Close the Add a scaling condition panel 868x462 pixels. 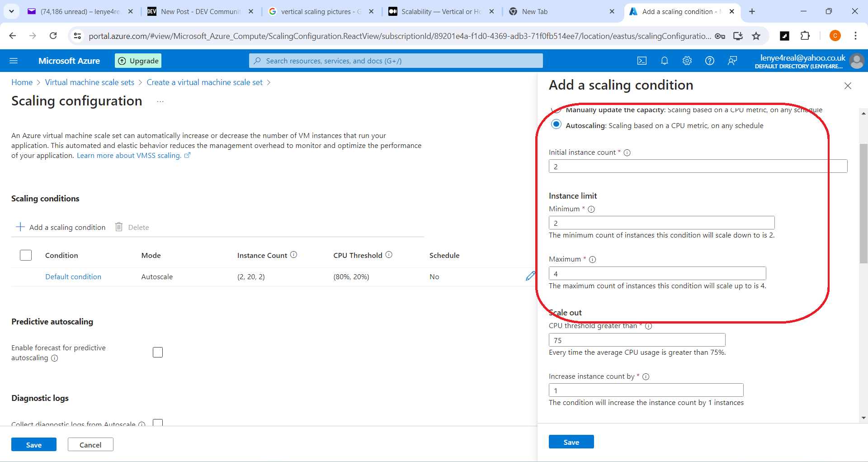click(x=848, y=86)
